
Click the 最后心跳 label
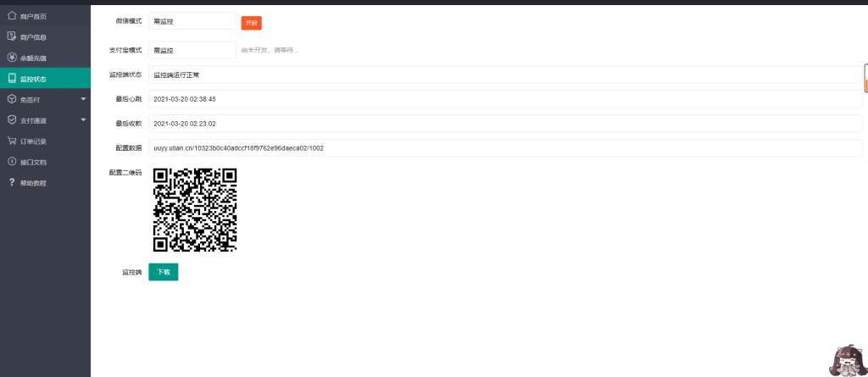[x=129, y=99]
